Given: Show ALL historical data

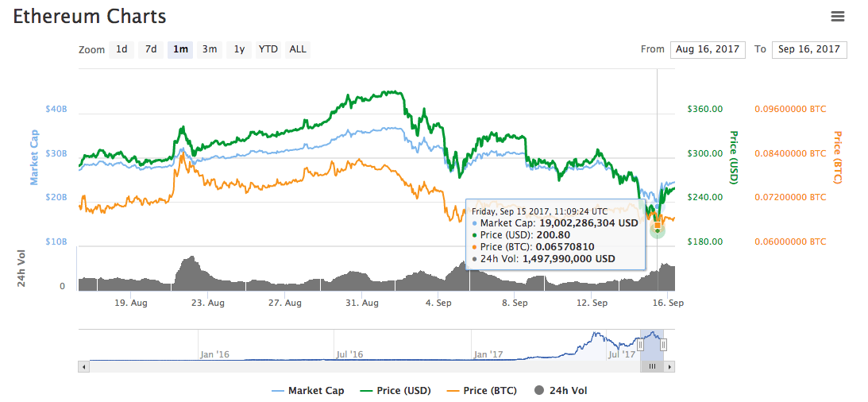Looking at the screenshot, I should tap(298, 49).
